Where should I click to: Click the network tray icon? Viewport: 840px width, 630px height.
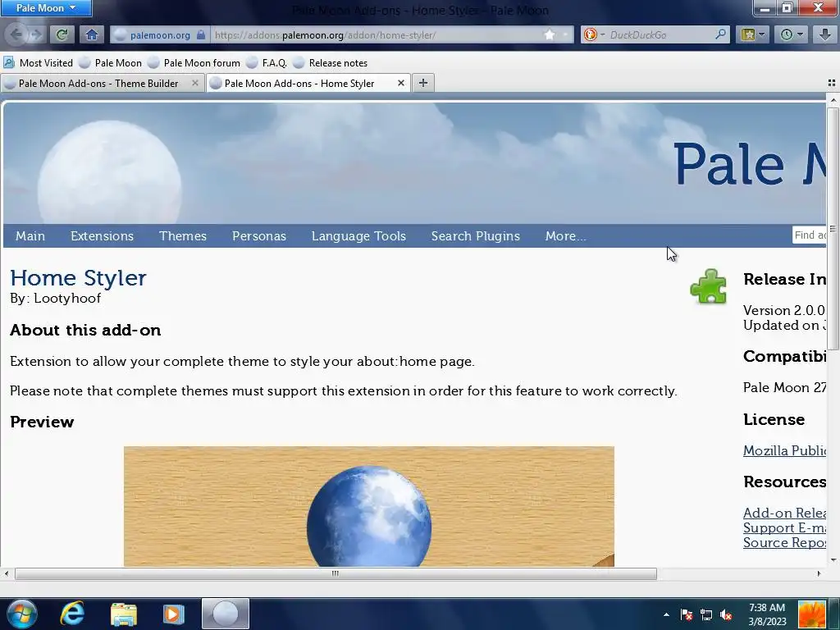point(706,614)
